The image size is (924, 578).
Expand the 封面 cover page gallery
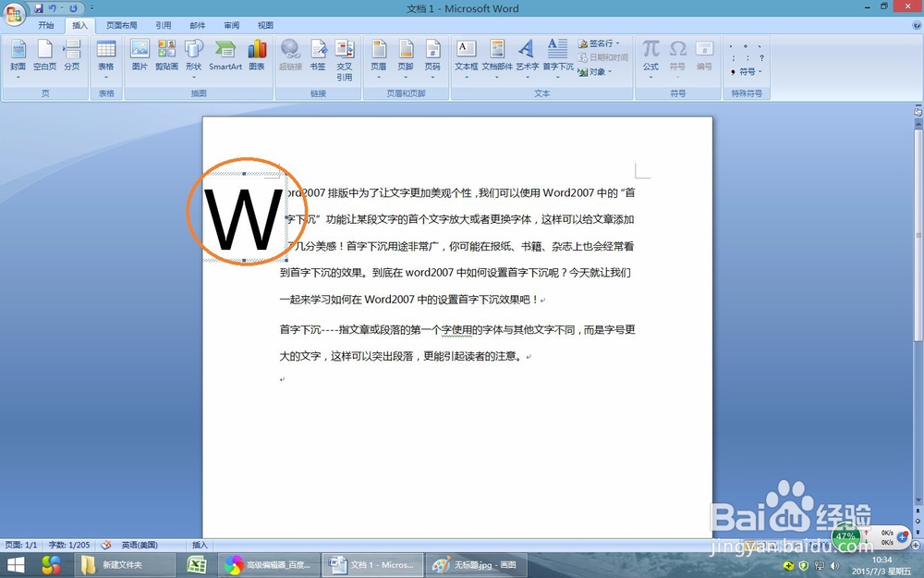18,59
